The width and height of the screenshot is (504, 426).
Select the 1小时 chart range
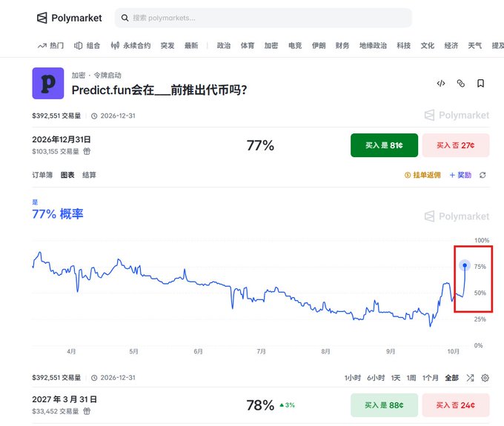click(353, 378)
